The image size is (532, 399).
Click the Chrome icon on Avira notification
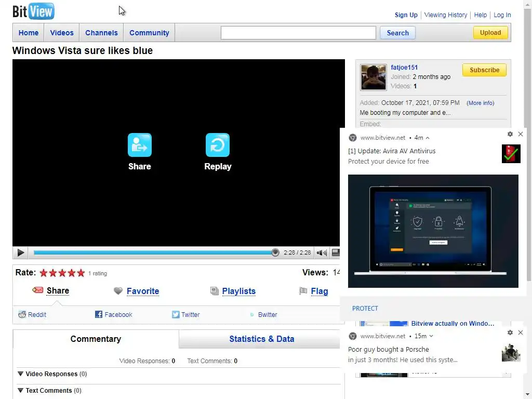click(x=353, y=137)
